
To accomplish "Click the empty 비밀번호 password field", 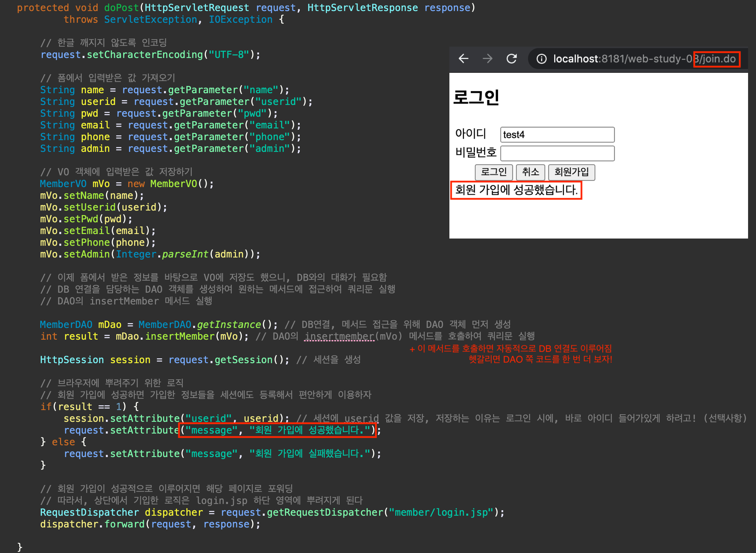I will [x=557, y=153].
